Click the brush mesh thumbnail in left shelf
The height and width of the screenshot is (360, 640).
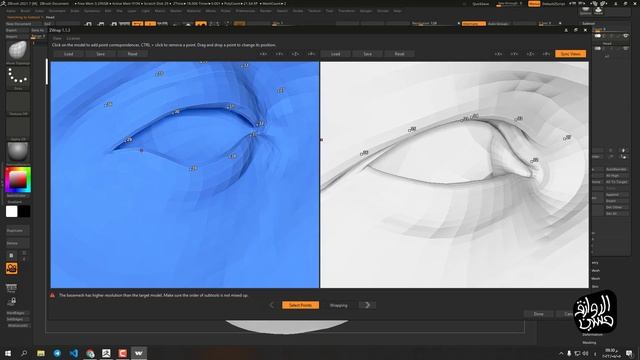pos(18,51)
